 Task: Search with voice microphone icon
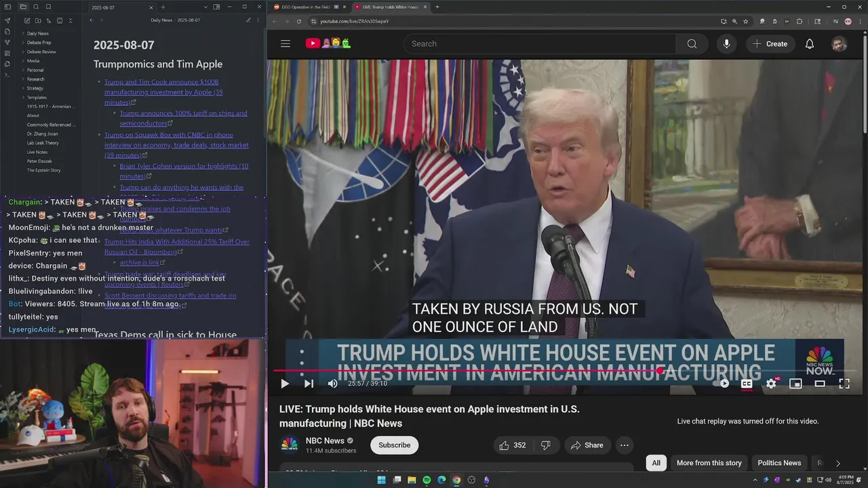(x=726, y=43)
